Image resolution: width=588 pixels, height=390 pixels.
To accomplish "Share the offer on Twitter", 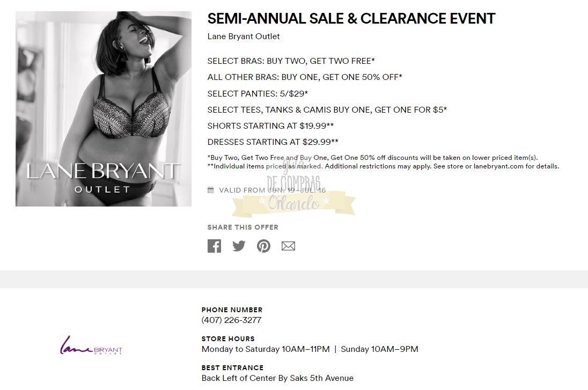I will tap(239, 246).
